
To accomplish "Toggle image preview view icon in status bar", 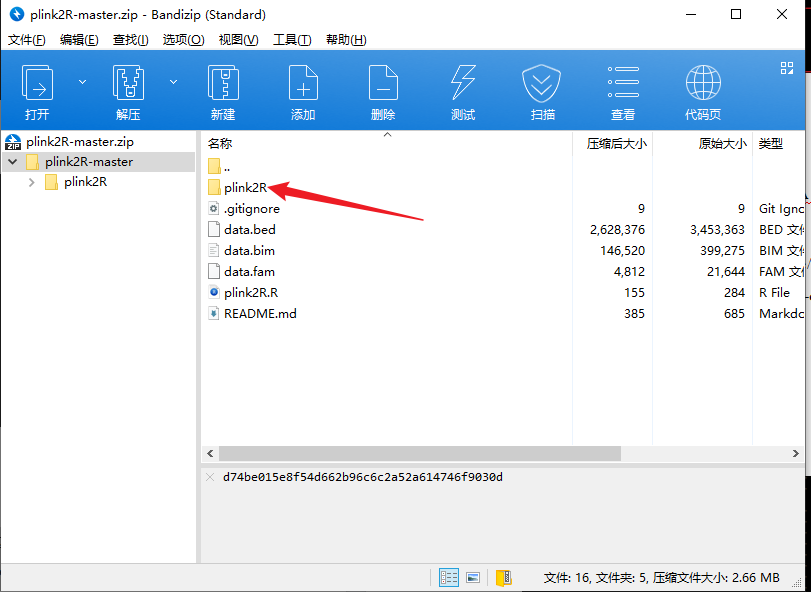I will pyautogui.click(x=473, y=578).
